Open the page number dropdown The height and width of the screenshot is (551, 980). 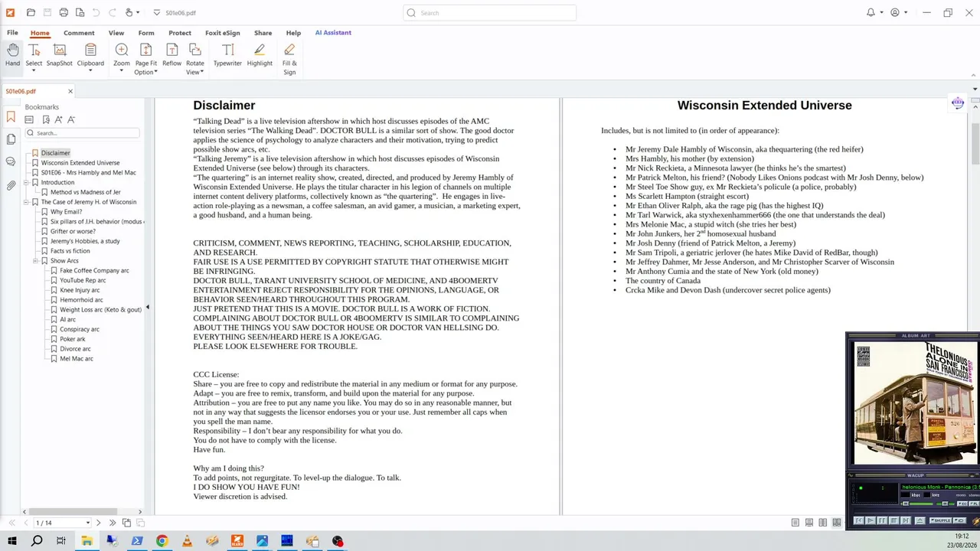(x=87, y=523)
